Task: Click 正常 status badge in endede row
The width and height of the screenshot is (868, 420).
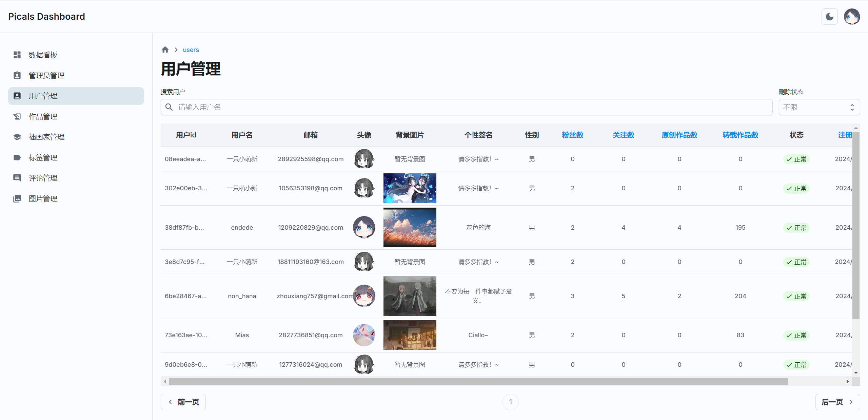Action: point(796,228)
